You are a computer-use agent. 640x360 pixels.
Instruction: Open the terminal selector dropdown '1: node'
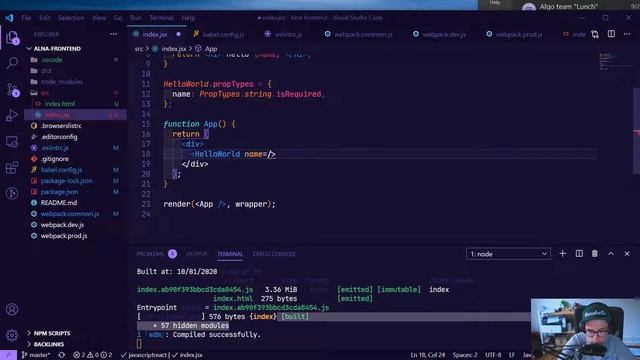coord(508,254)
